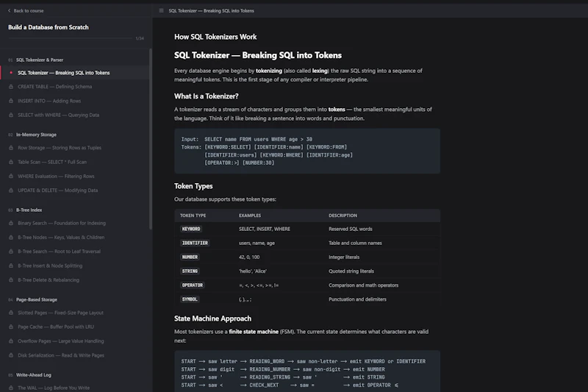Select the In-Memory Storage section header
The width and height of the screenshot is (588, 392).
click(36, 135)
